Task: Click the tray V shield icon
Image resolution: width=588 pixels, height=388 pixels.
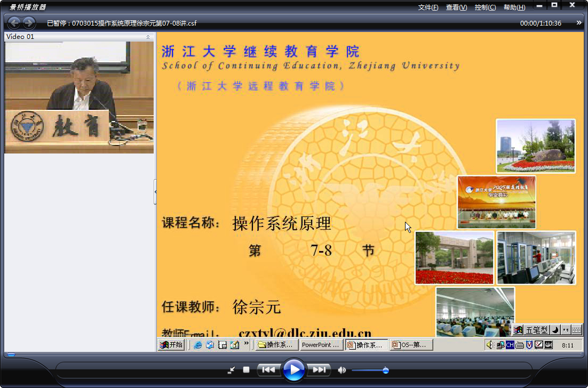Action: pyautogui.click(x=529, y=345)
